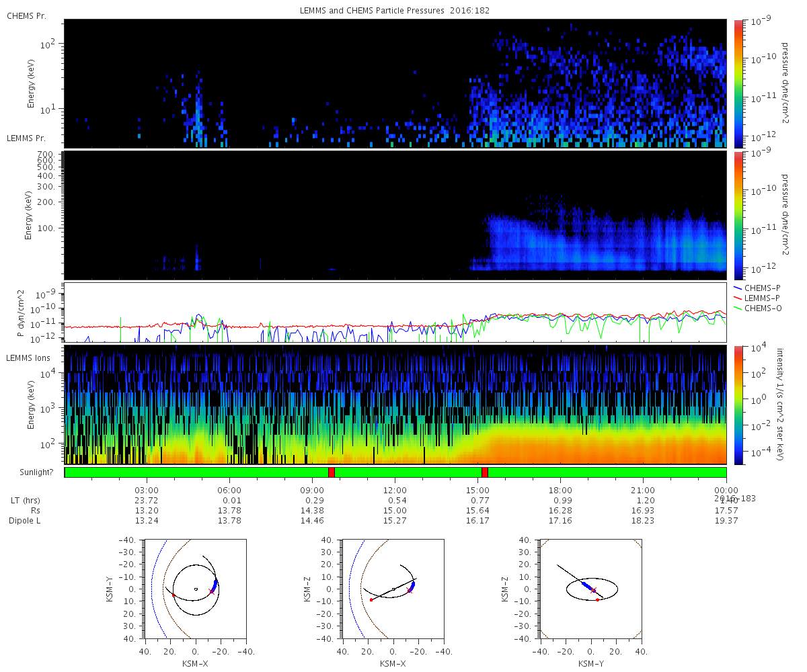Image resolution: width=807 pixels, height=672 pixels.
Task: Select the Rs value 17.57
Action: [726, 511]
